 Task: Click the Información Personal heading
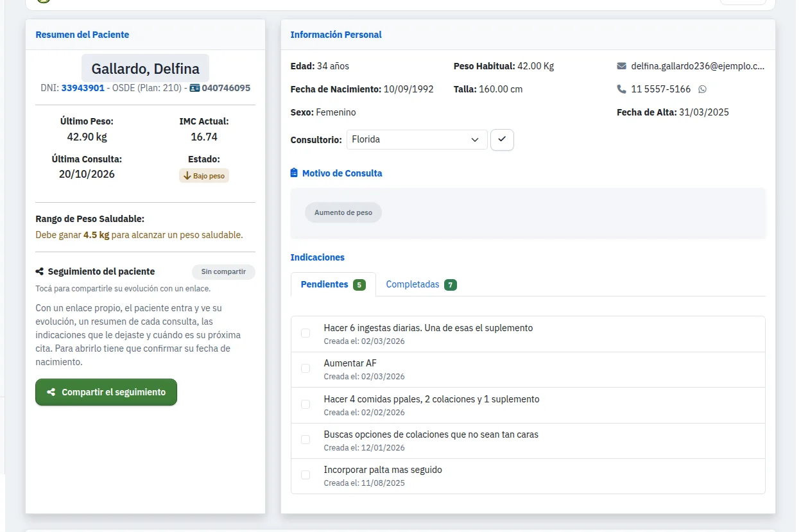pos(336,35)
